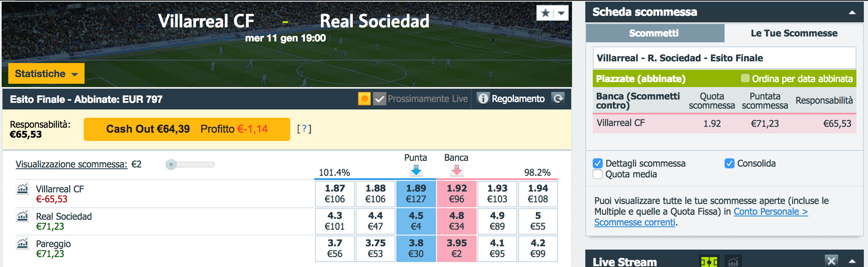
Task: Add match to favorites with star icon
Action: coord(546,13)
